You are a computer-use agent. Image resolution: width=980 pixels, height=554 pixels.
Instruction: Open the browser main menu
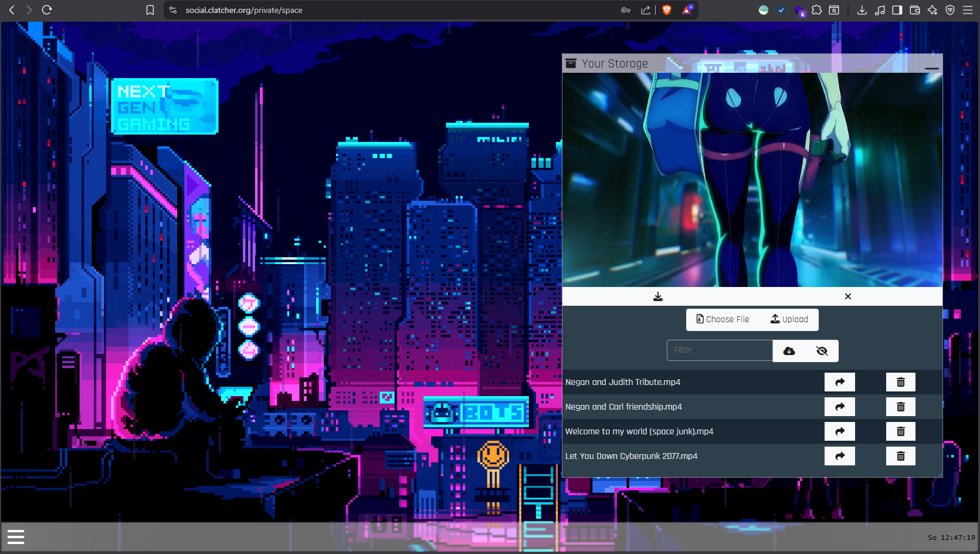click(968, 10)
